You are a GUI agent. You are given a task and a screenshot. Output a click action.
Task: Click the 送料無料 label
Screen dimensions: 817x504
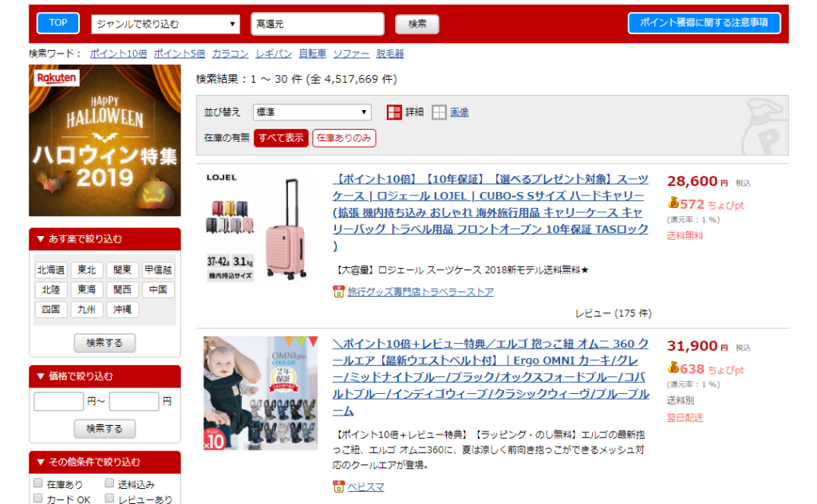[685, 235]
